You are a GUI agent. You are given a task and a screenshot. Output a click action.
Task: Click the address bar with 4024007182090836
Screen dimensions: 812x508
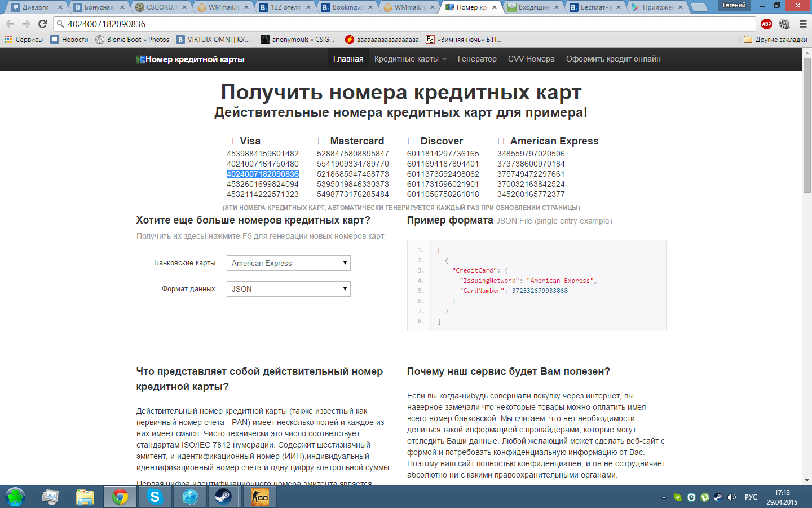tap(405, 24)
